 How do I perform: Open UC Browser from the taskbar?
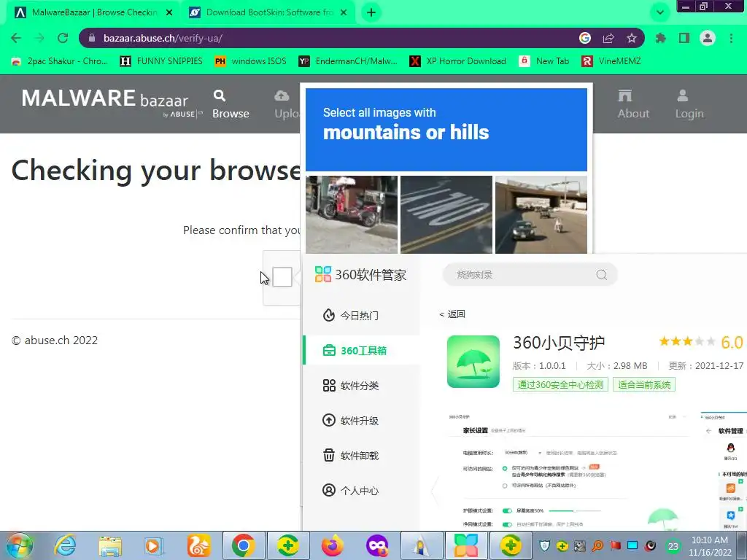[x=198, y=545]
